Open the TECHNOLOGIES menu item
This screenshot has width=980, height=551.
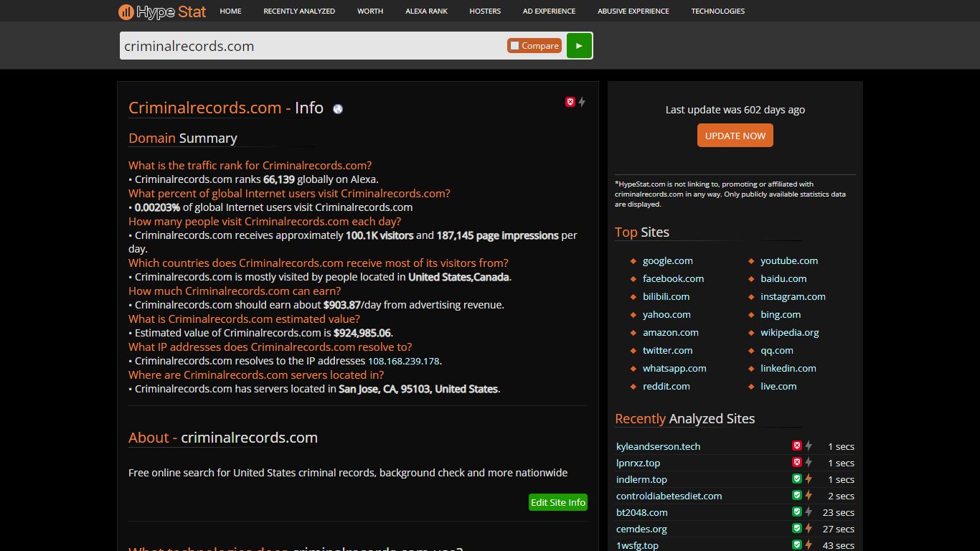(x=718, y=11)
